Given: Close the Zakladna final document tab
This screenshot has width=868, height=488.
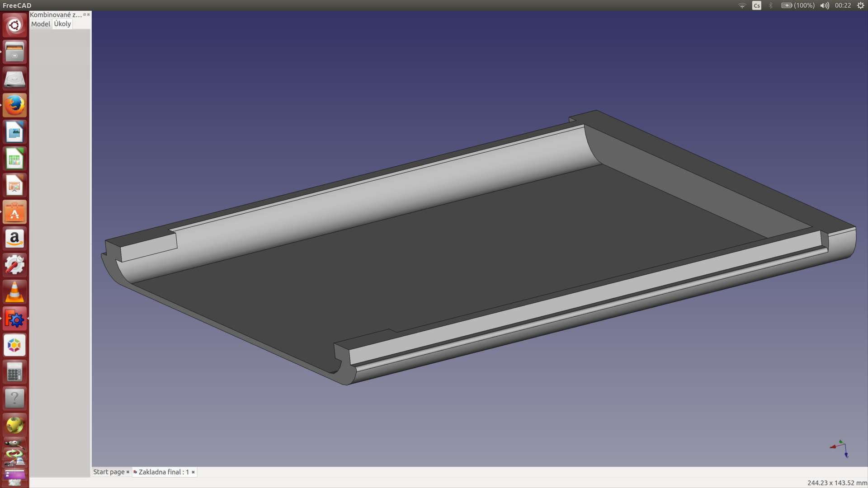Looking at the screenshot, I should [193, 472].
